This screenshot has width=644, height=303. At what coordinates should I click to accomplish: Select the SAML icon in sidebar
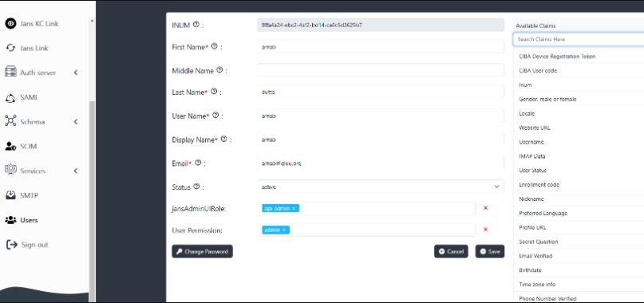(10, 98)
